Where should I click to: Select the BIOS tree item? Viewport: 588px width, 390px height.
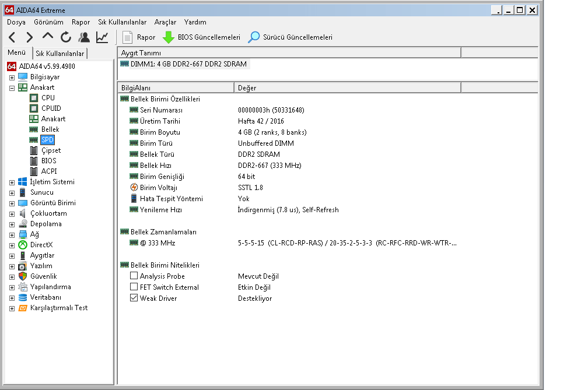coord(49,161)
